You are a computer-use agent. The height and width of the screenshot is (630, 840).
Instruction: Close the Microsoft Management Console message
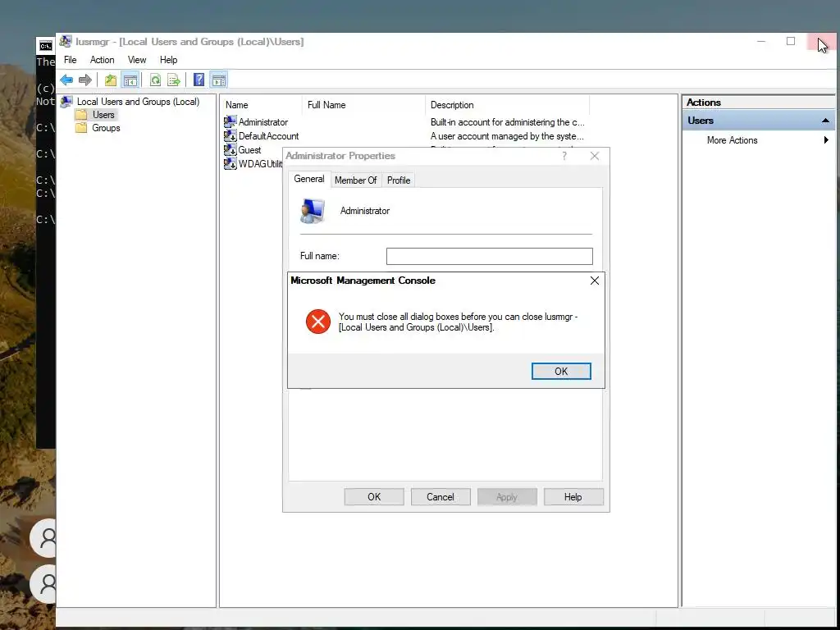(595, 281)
